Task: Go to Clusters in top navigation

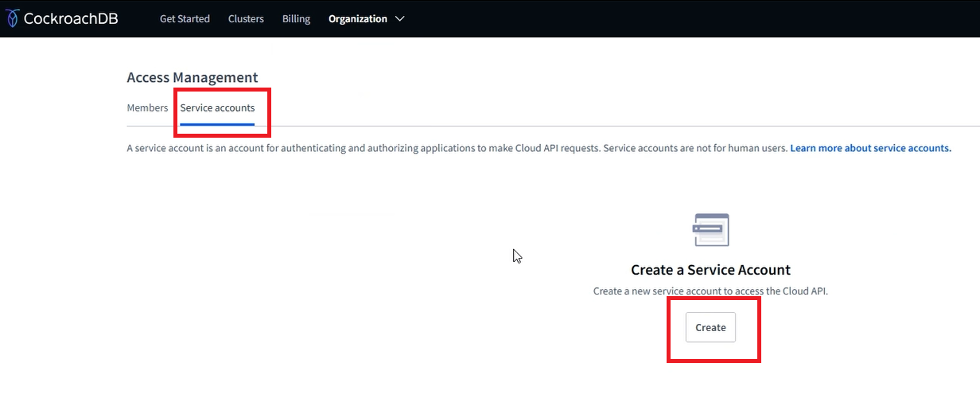Action: (x=246, y=18)
